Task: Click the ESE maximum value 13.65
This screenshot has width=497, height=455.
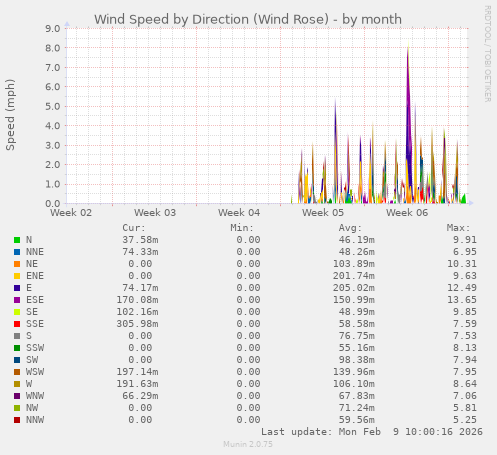Action: pos(462,300)
